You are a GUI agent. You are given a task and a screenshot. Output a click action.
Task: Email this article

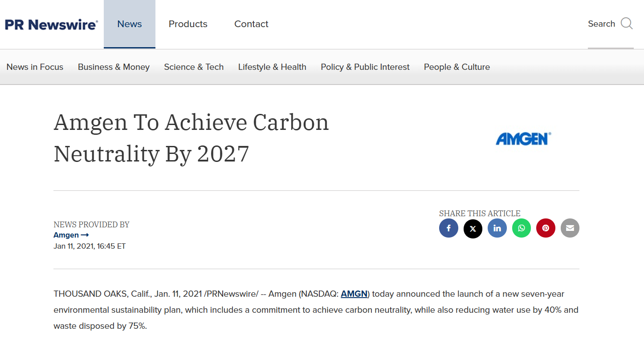(x=570, y=229)
